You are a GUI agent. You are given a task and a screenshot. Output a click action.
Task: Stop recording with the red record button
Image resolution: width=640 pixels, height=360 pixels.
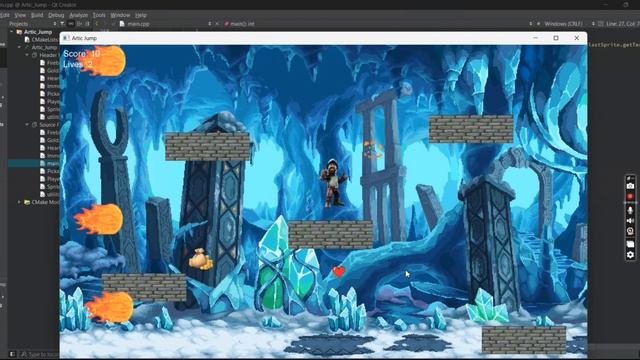pos(630,197)
